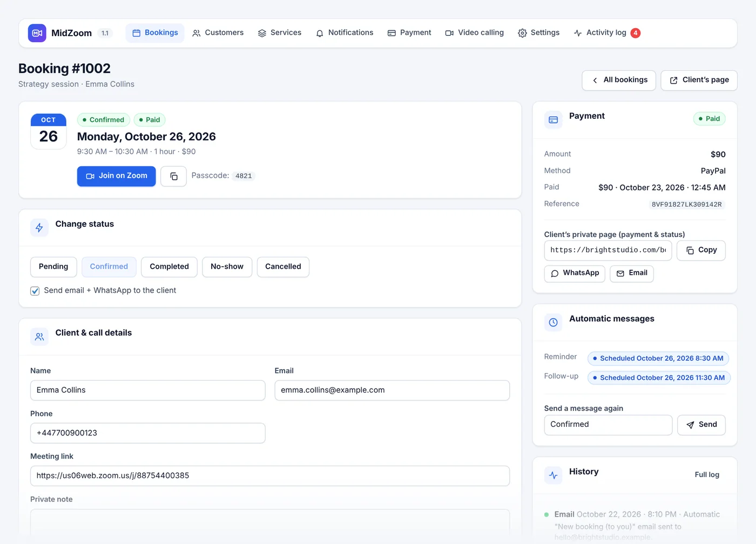
Task: Copy the client's private page URL
Action: click(701, 250)
